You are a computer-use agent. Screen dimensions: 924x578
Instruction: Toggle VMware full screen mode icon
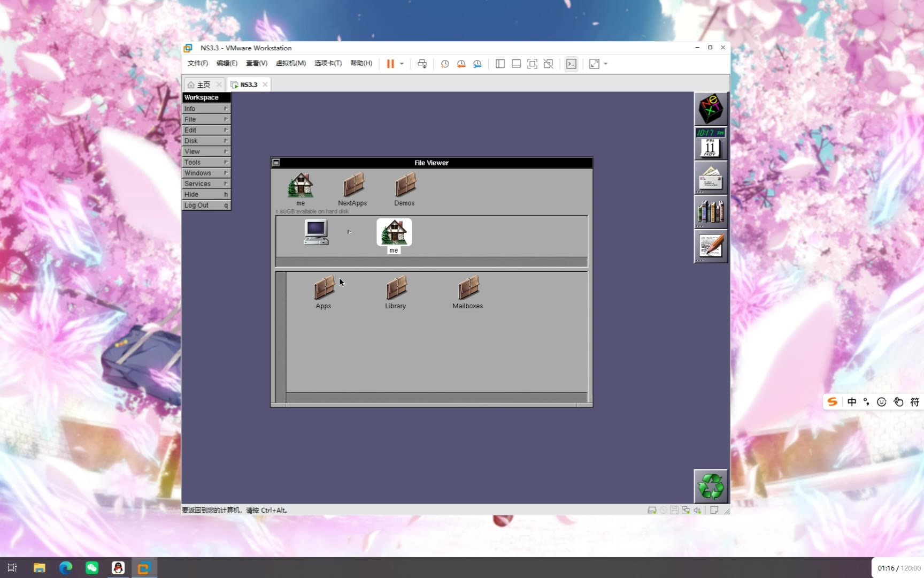click(532, 64)
